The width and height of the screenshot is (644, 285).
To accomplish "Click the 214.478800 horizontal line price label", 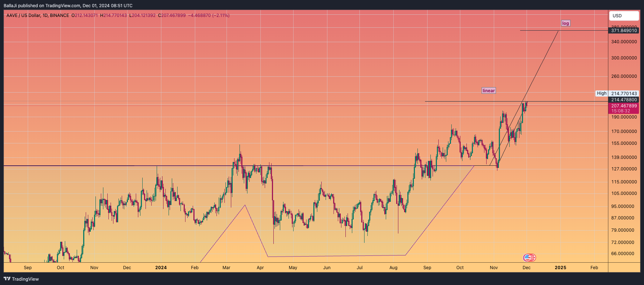I will coord(624,100).
